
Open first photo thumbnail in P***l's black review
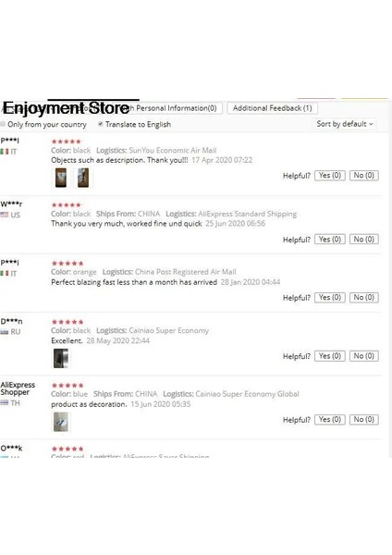pyautogui.click(x=61, y=178)
